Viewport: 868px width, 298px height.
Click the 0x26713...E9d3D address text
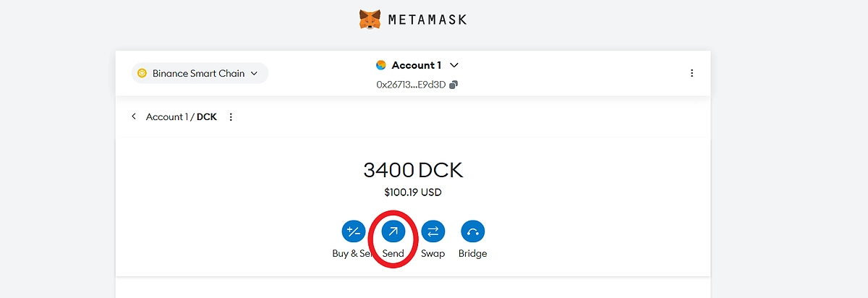[410, 85]
